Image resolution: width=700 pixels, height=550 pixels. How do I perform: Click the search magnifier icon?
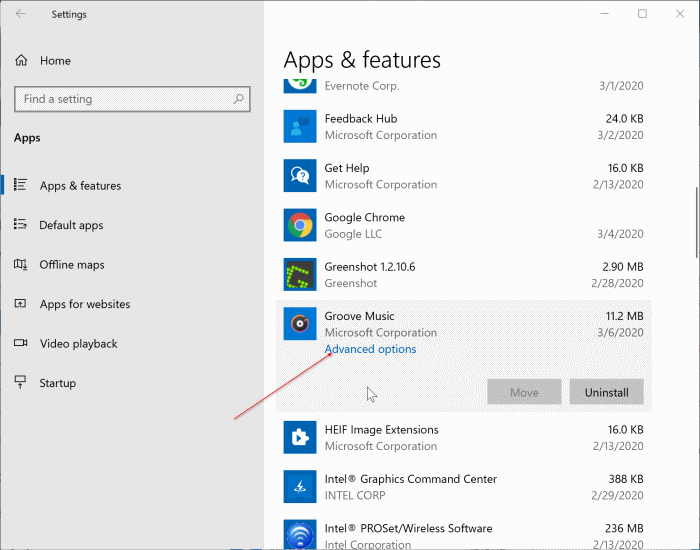[238, 99]
